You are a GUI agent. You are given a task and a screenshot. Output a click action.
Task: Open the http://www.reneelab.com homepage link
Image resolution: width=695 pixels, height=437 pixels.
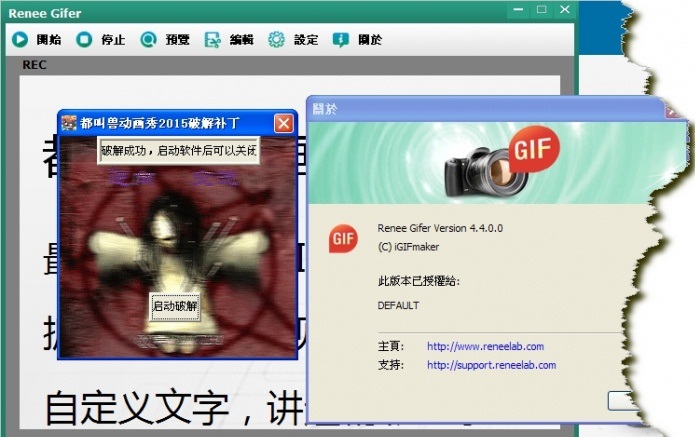[485, 347]
